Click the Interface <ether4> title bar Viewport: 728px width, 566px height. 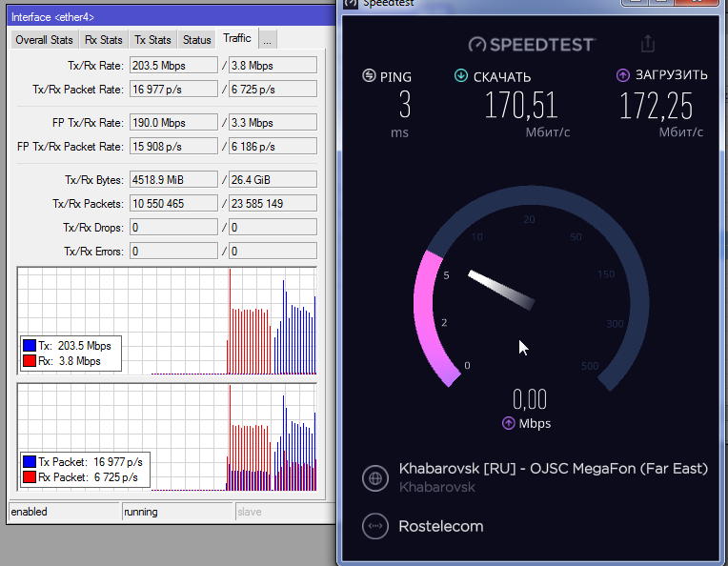pos(172,17)
